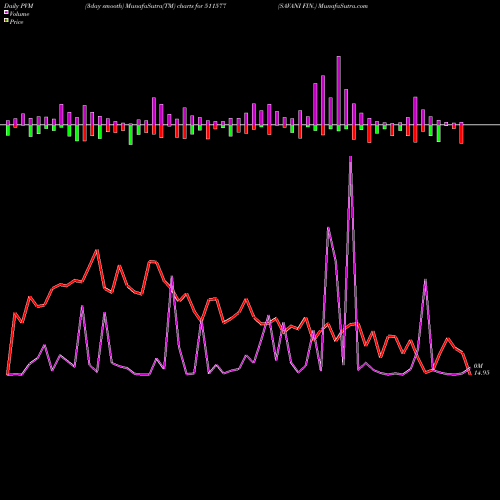This screenshot has height=500, width=500.
Task: Click the '(SAVANI FIN.) MunafaSutra.com' header text
Action: pyautogui.click(x=323, y=6)
